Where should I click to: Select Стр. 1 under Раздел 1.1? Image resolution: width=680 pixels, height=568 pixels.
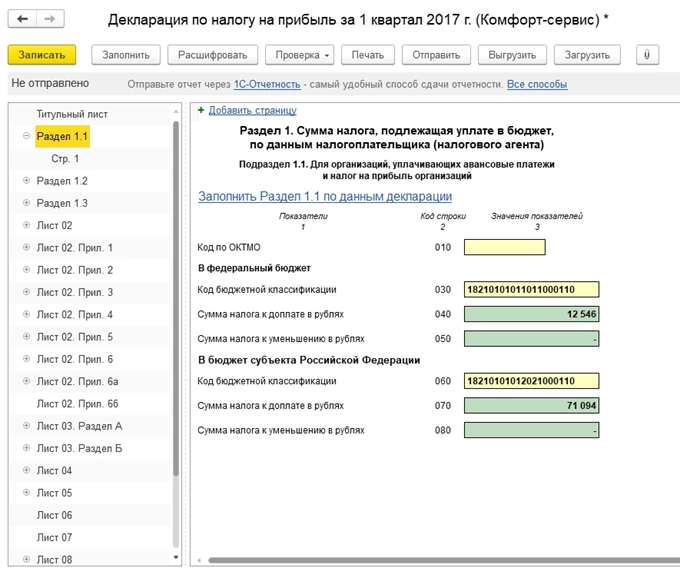pos(65,159)
